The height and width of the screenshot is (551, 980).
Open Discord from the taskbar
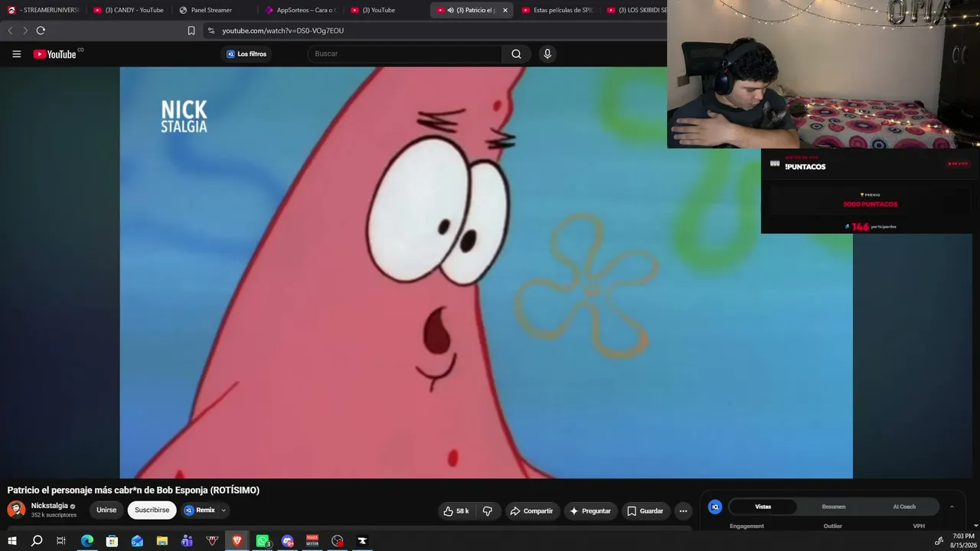tap(288, 541)
